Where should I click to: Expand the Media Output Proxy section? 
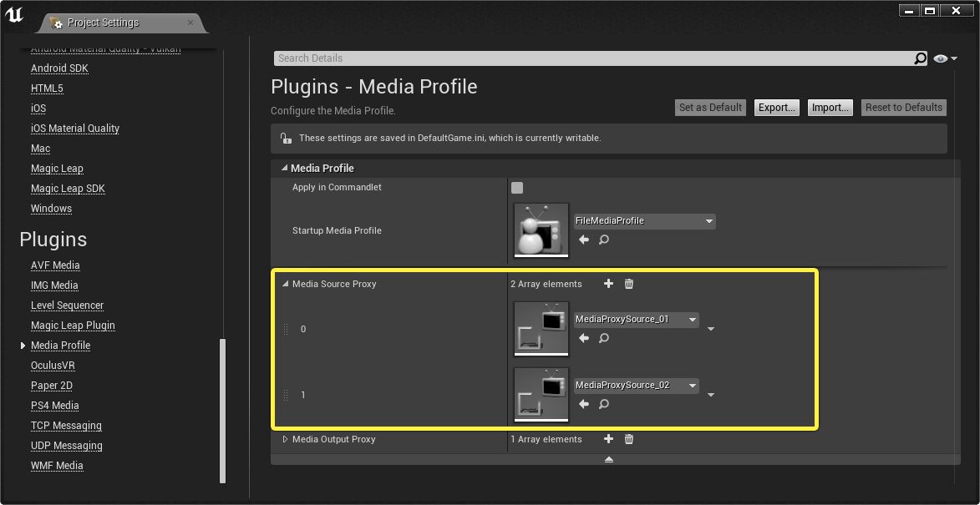click(x=287, y=439)
